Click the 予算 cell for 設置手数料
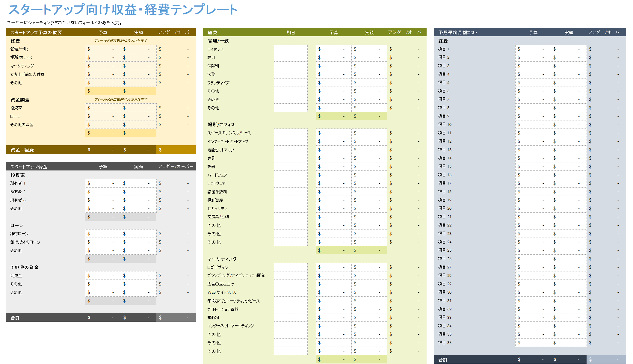Viewport: 633px width, 364px height. [334, 192]
